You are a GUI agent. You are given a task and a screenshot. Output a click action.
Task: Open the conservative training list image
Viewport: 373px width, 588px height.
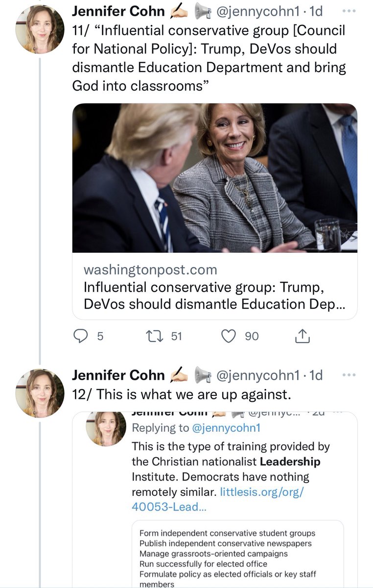[238, 554]
